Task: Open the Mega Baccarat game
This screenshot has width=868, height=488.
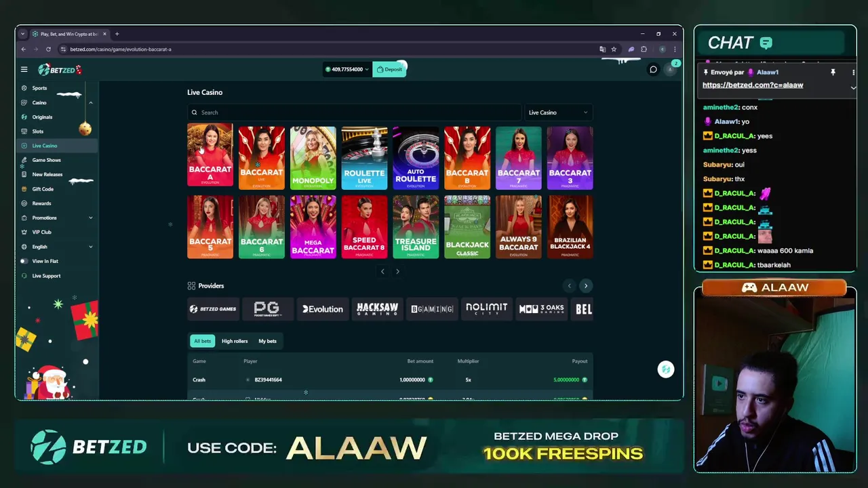Action: pyautogui.click(x=313, y=227)
